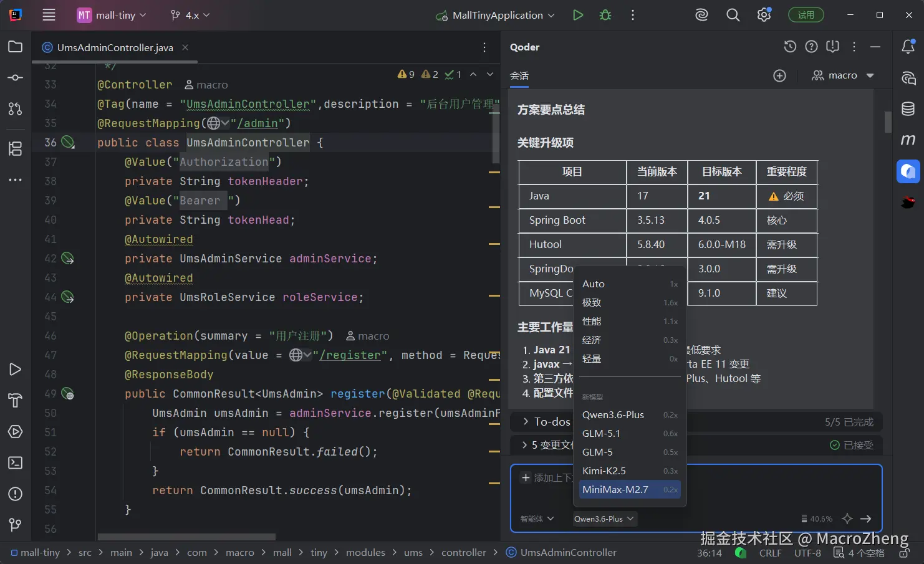Screen dimensions: 924x564
Task: Close the UmsAdminController.java tab
Action: click(185, 47)
